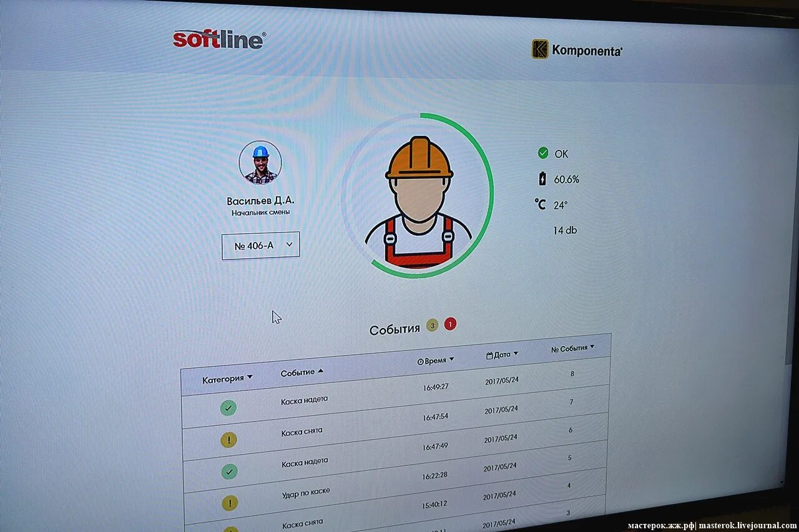Click the calendar icon in Дата header
Viewport: 799px width, 532px height.
(489, 355)
